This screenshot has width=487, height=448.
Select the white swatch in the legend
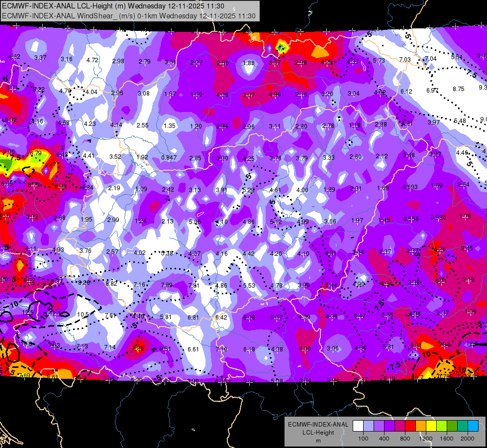point(358,426)
